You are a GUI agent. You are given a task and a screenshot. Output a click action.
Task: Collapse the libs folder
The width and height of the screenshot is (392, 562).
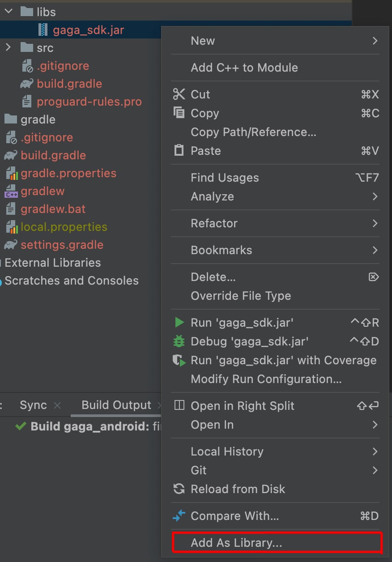coord(9,12)
